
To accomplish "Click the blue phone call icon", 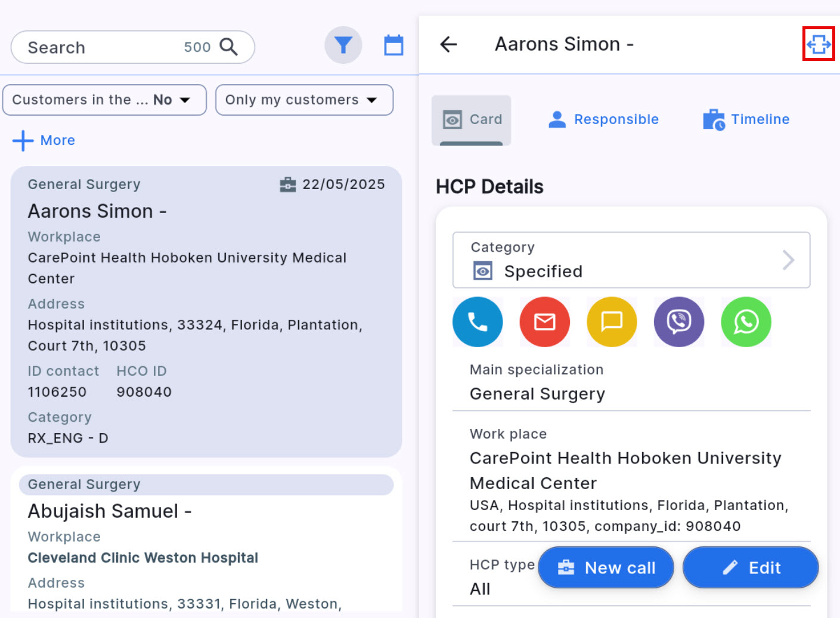I will pyautogui.click(x=478, y=322).
